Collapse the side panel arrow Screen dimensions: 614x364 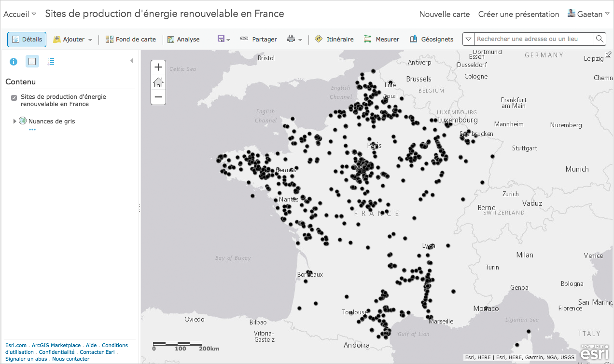click(132, 61)
